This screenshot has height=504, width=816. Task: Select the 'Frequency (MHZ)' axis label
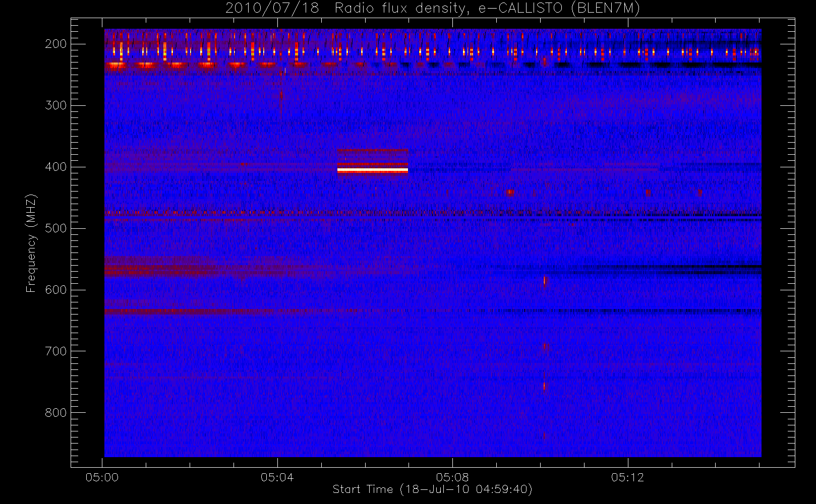31,243
